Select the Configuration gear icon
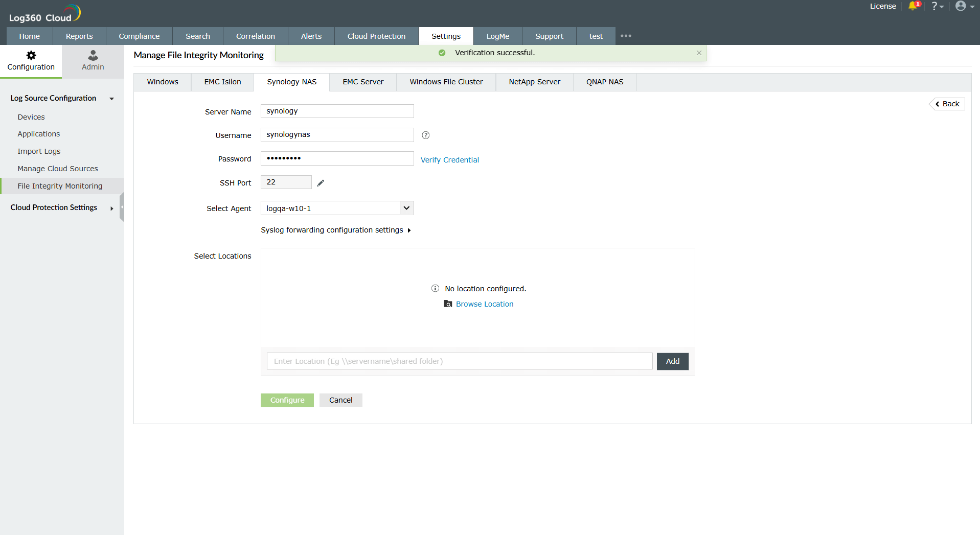 [x=31, y=56]
